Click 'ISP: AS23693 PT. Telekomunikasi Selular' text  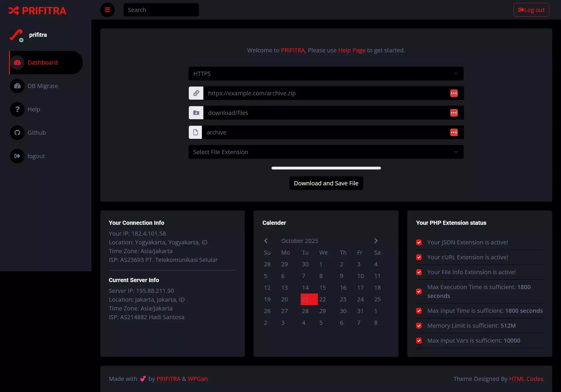pyautogui.click(x=163, y=260)
